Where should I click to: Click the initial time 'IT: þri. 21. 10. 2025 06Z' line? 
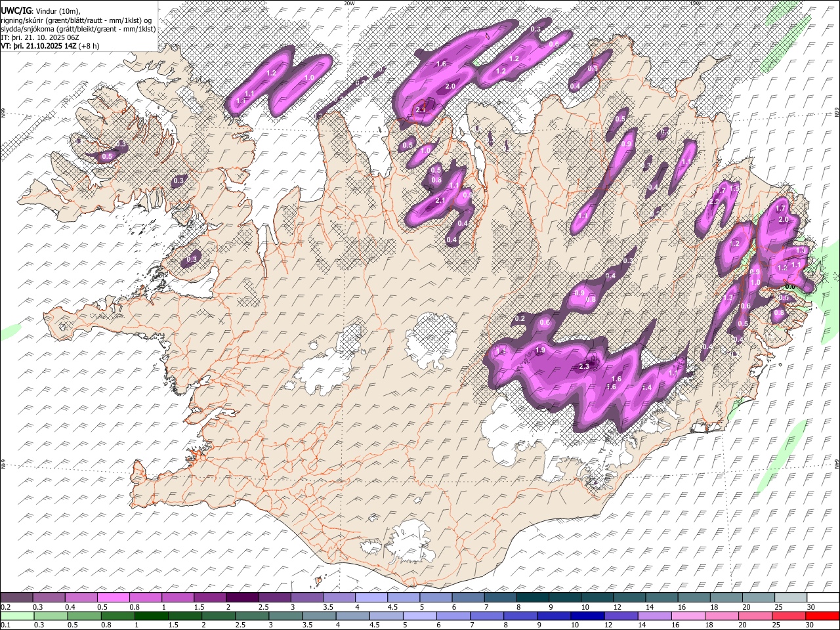point(40,37)
